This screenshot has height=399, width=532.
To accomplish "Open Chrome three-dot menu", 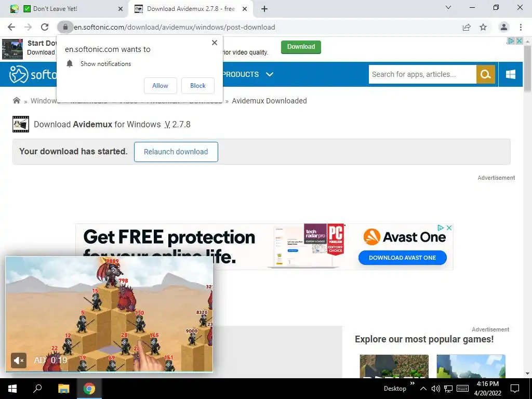I will [x=521, y=27].
